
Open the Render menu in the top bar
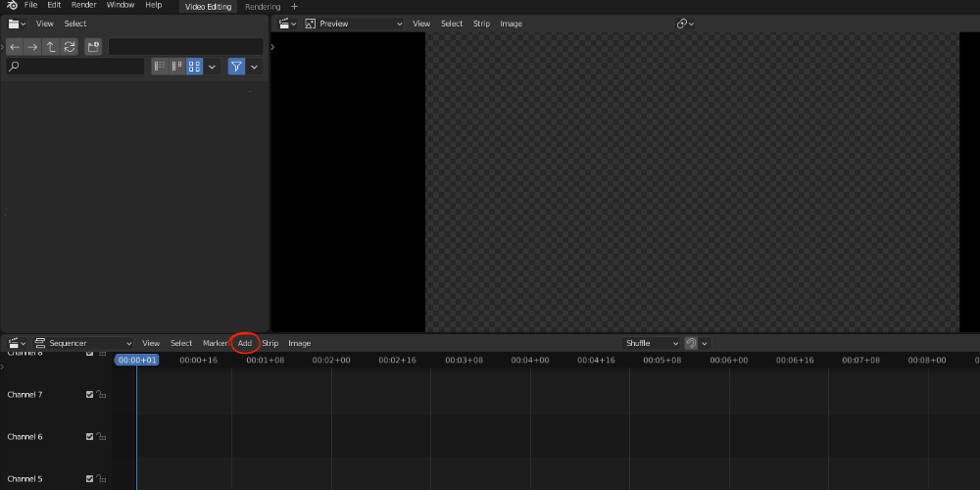point(83,5)
